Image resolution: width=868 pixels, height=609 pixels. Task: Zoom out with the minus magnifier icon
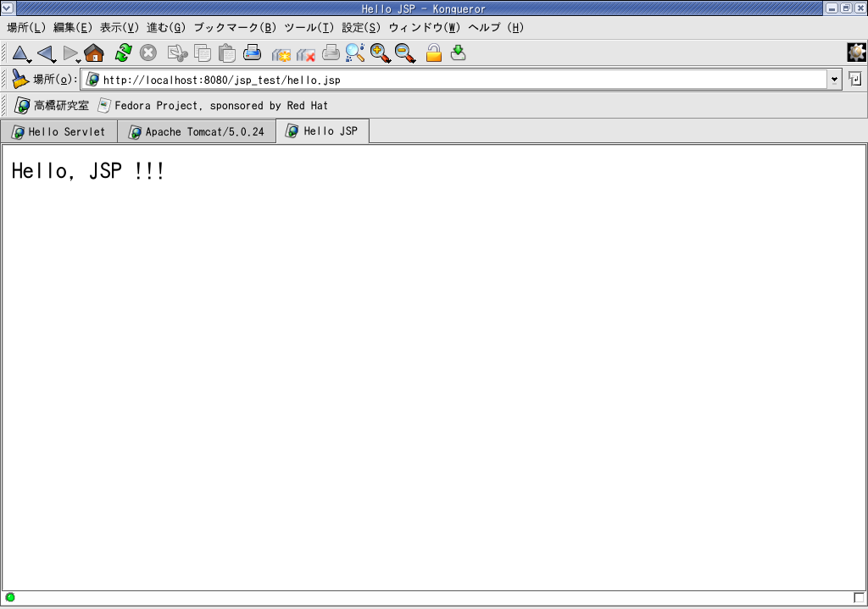(x=405, y=53)
